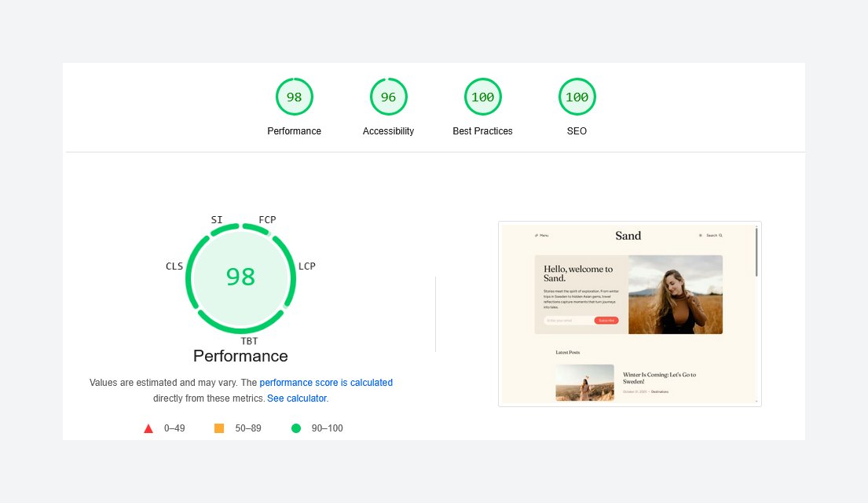Click the performance score is calculated link
This screenshot has width=868, height=503.
326,382
